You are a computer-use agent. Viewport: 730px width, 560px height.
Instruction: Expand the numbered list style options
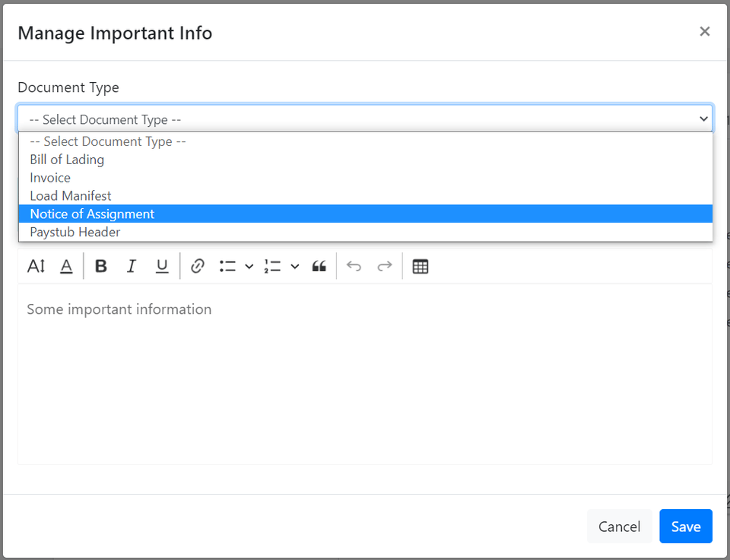[295, 266]
